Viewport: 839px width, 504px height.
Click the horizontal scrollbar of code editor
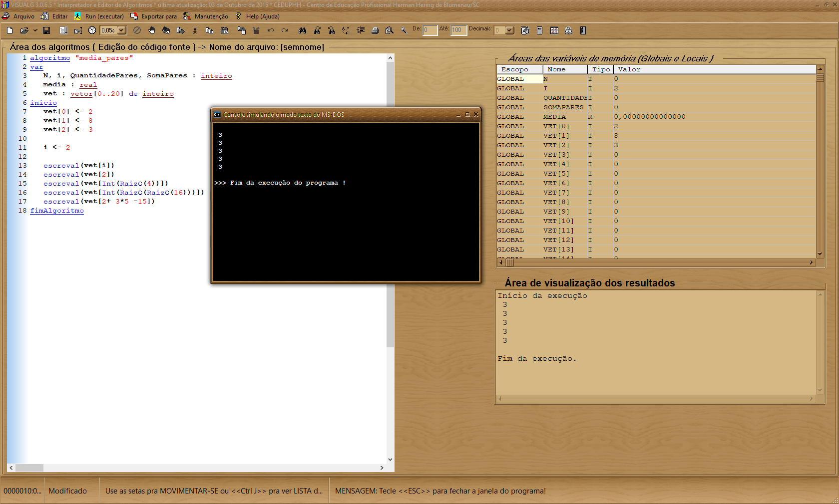pyautogui.click(x=197, y=468)
